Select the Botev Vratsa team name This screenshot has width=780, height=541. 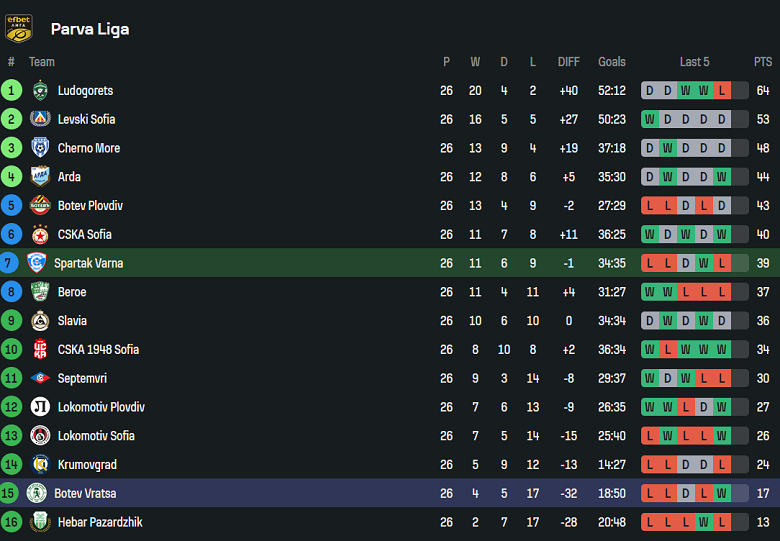point(85,493)
